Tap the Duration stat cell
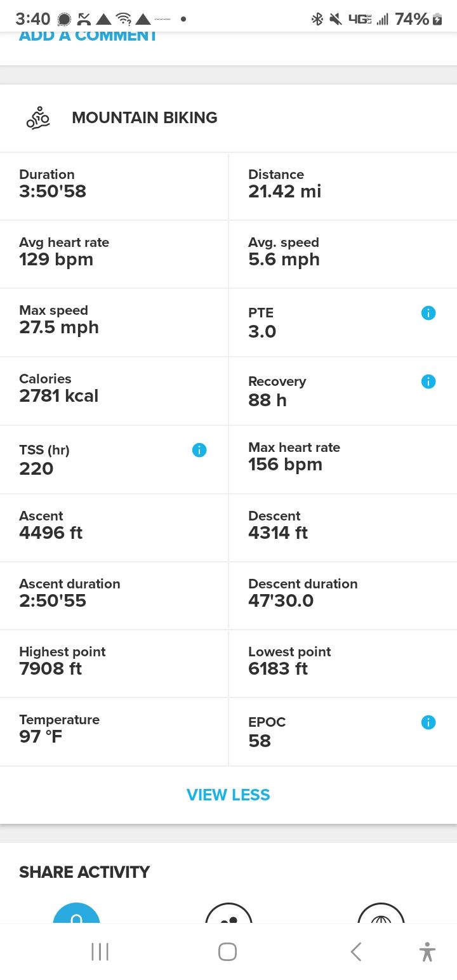457x980 pixels. (114, 186)
